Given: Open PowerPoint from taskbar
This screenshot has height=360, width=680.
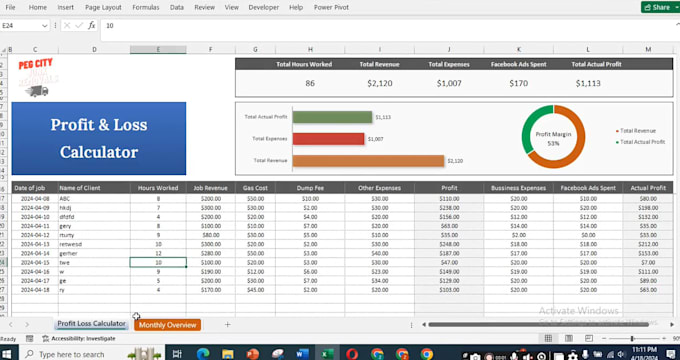Looking at the screenshot, I should 252,354.
